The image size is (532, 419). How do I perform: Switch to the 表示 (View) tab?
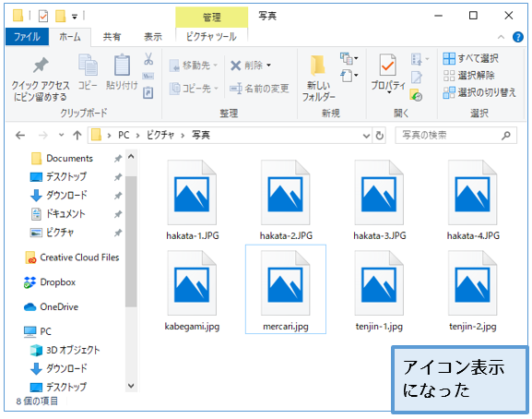(153, 37)
